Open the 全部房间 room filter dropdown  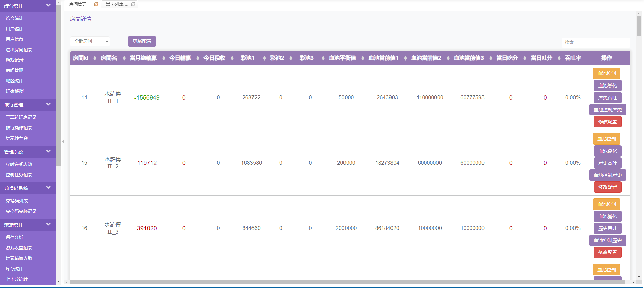point(90,41)
